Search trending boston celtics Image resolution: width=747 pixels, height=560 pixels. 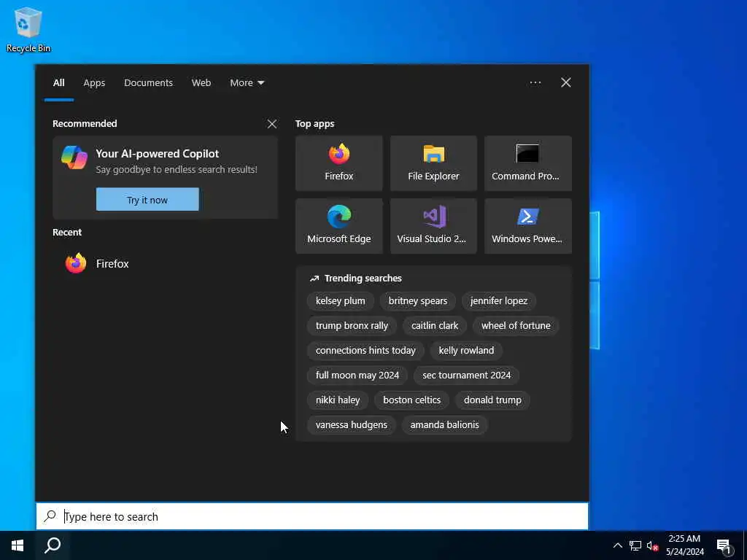(411, 400)
